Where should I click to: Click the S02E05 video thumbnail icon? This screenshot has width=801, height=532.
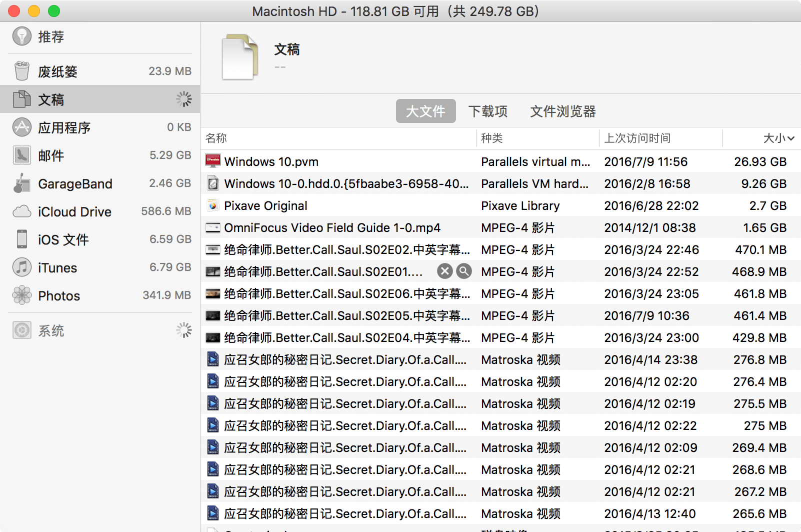[x=213, y=315]
